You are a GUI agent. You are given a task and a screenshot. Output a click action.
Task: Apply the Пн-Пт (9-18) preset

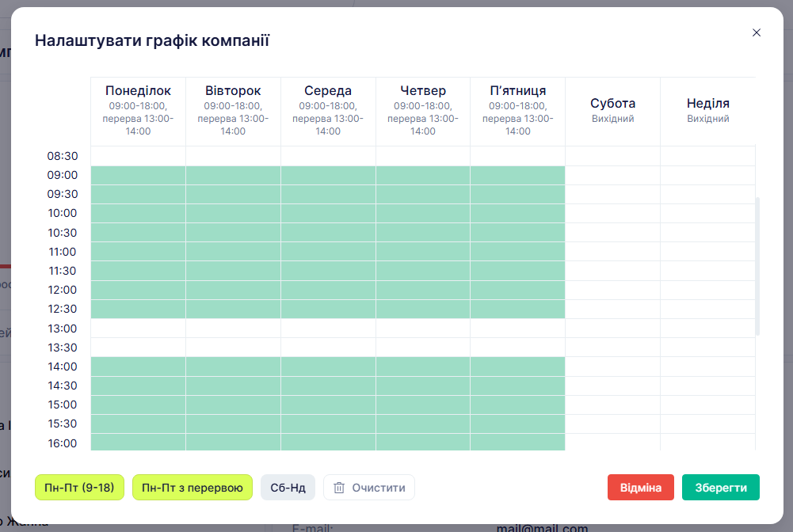[79, 488]
